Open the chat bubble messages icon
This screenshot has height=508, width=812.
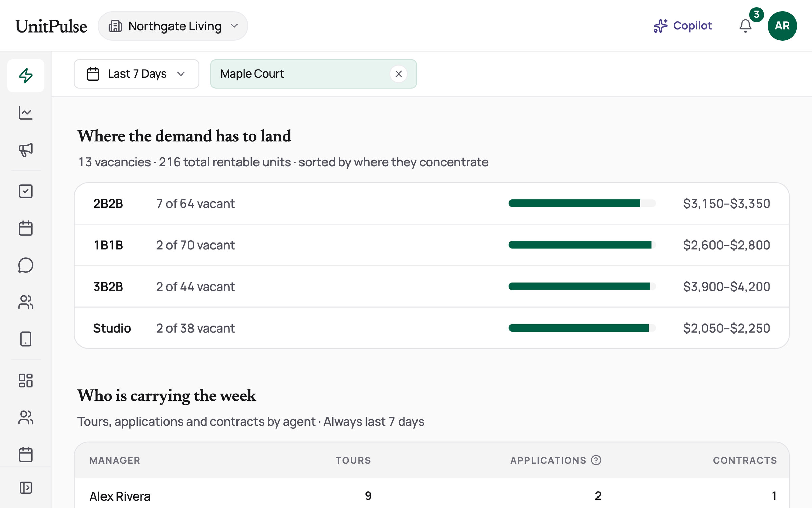pyautogui.click(x=26, y=265)
